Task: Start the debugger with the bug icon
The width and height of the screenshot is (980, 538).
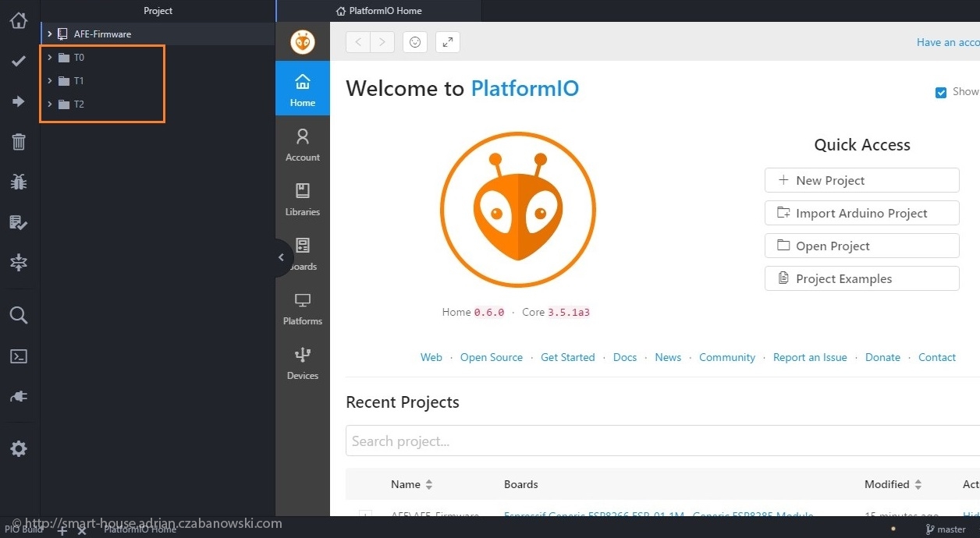Action: coord(19,182)
